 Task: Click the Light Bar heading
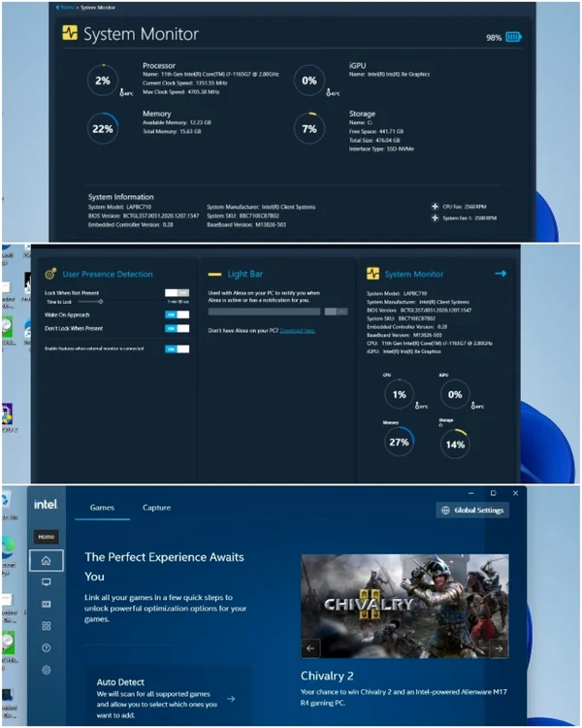pos(245,274)
